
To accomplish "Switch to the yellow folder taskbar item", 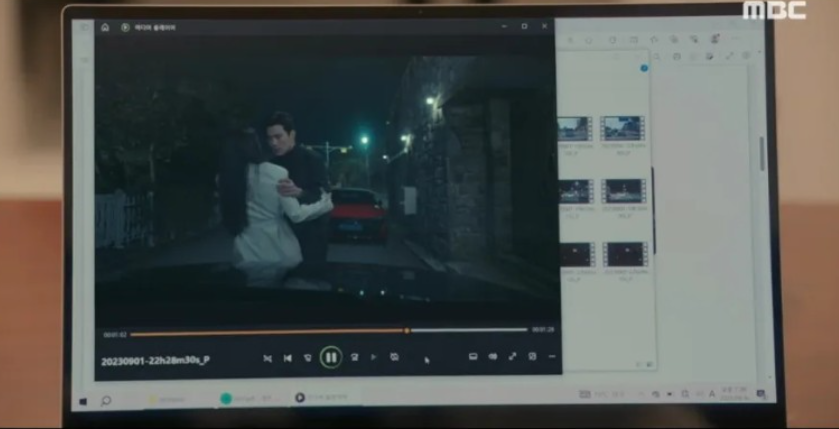I will click(x=168, y=400).
